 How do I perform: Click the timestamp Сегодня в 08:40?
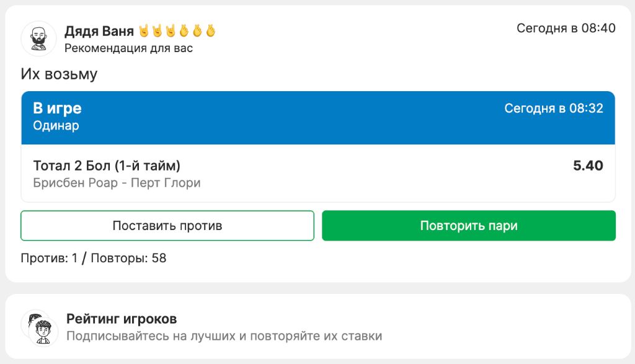point(565,27)
